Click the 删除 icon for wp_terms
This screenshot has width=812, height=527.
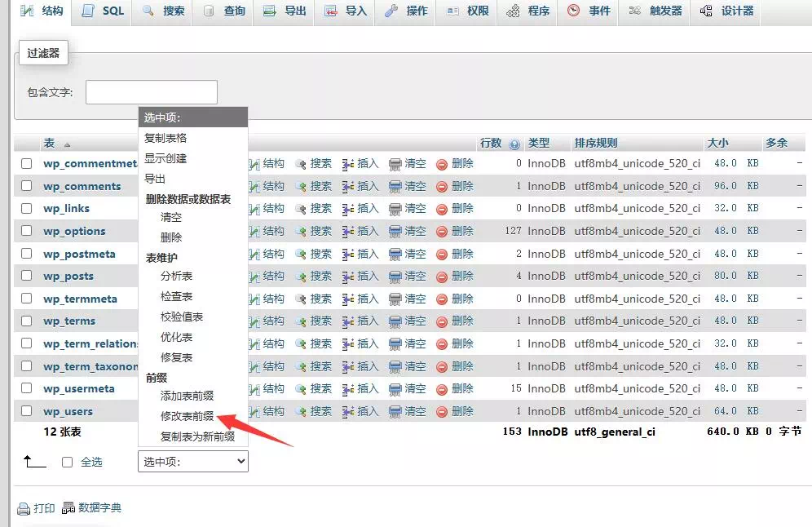pos(442,321)
